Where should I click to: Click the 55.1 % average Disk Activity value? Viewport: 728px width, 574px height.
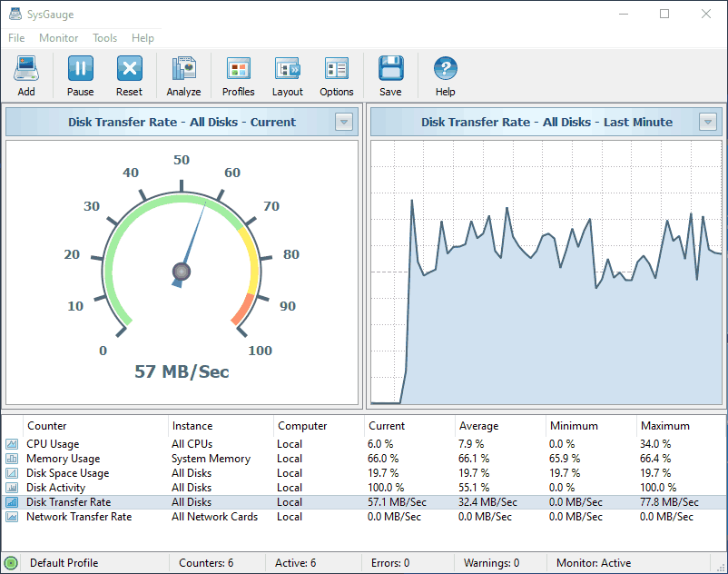474,488
